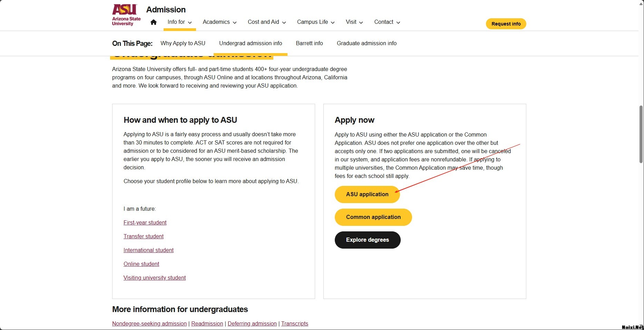Click the home icon in navigation
Screen dimensions: 644x330
pos(154,22)
